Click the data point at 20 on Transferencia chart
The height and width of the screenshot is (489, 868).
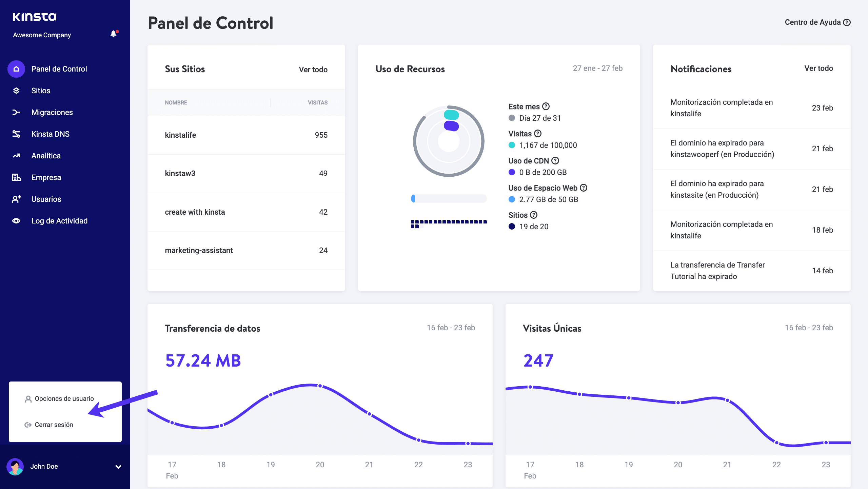(x=320, y=386)
